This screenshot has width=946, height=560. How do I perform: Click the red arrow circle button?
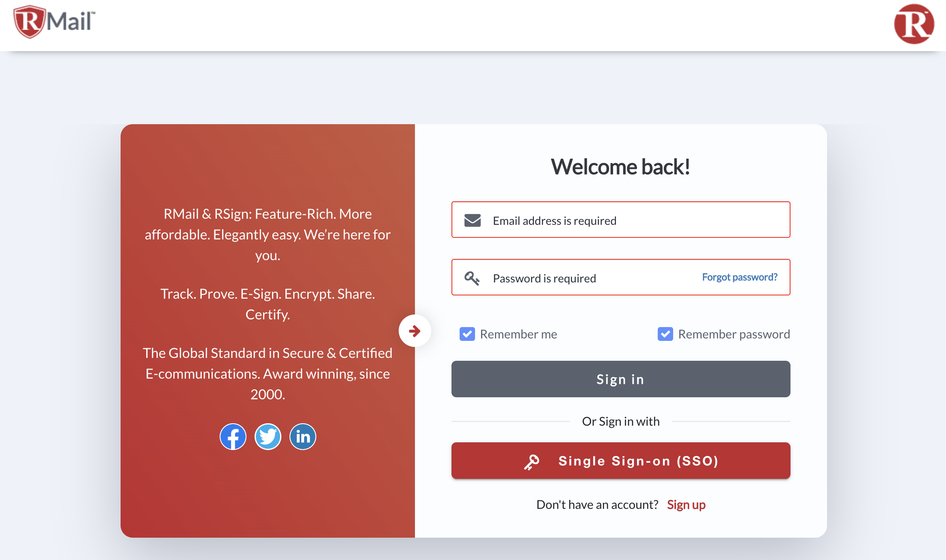coord(415,331)
